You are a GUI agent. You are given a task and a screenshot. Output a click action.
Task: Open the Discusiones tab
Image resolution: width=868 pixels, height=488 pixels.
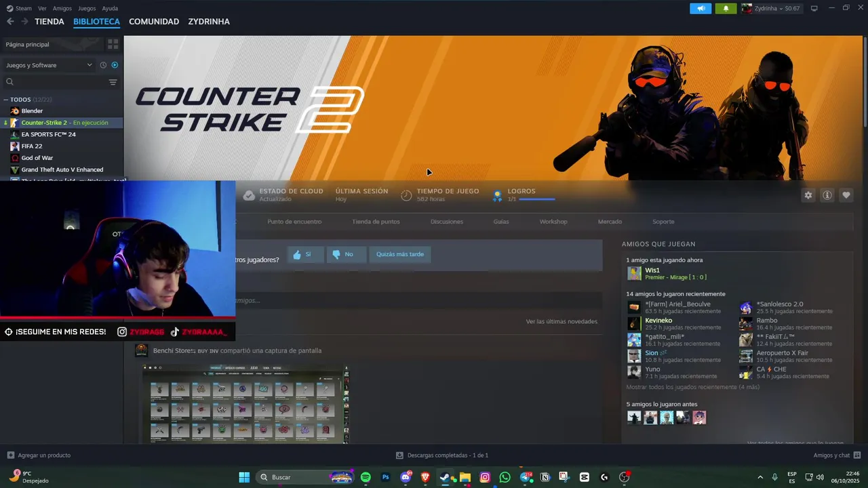click(447, 222)
